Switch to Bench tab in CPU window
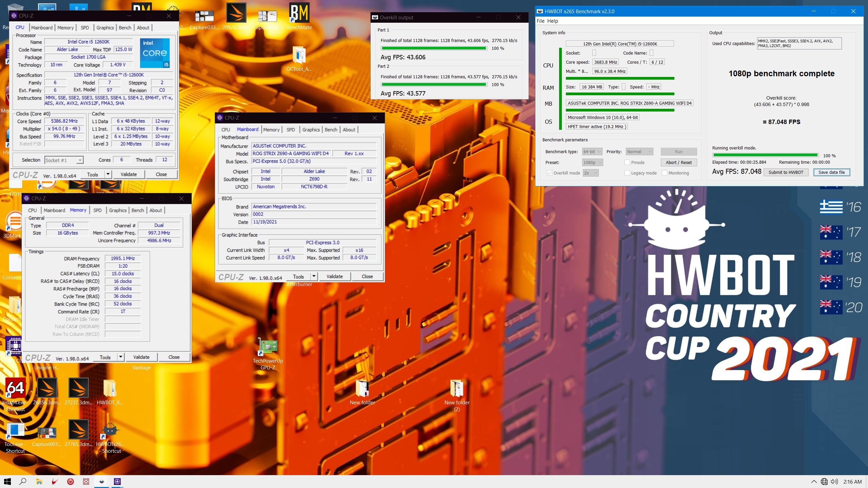This screenshot has height=488, width=868. [x=125, y=28]
